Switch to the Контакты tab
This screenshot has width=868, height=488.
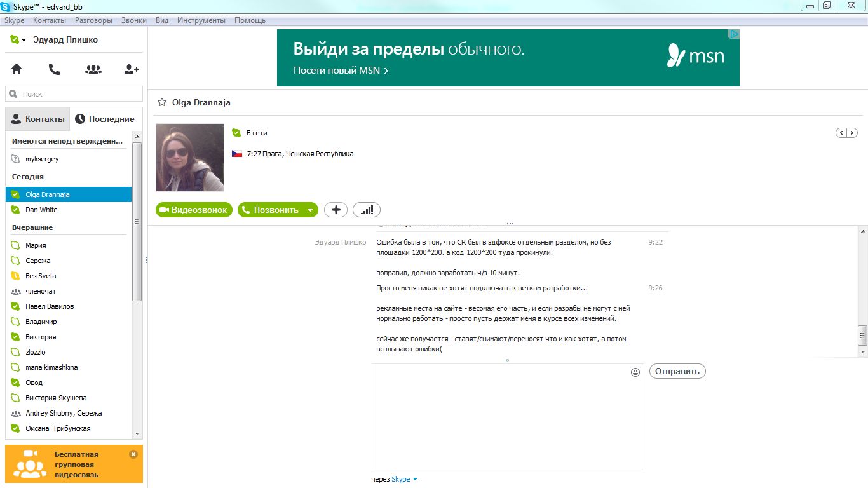[37, 119]
